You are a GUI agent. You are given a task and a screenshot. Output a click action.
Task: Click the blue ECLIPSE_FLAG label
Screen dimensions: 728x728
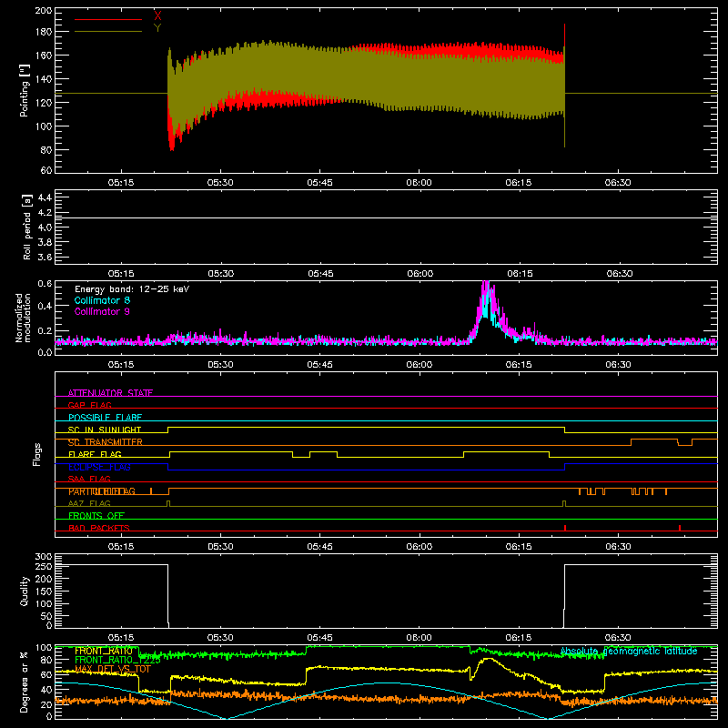[99, 467]
